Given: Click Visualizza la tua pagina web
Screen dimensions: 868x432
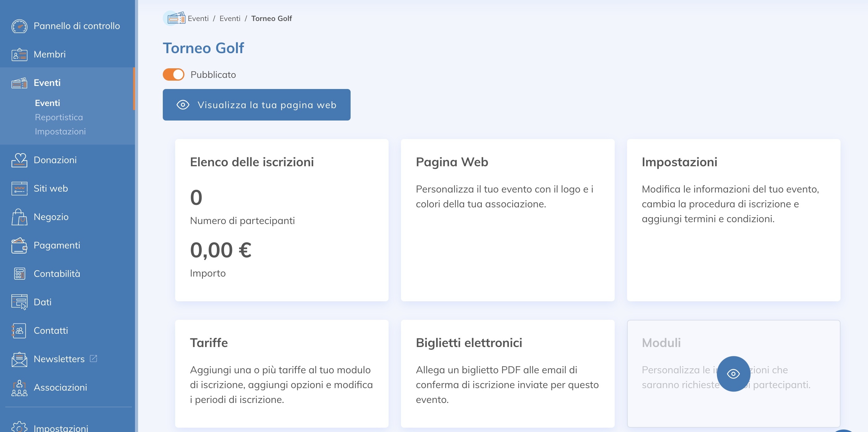Looking at the screenshot, I should tap(256, 105).
